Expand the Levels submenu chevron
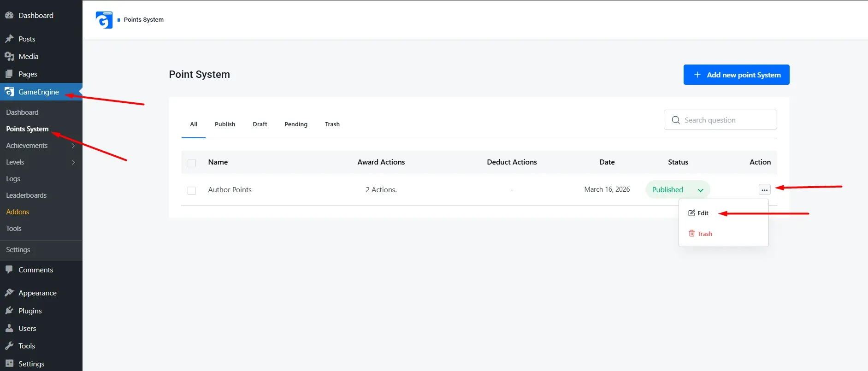Image resolution: width=868 pixels, height=371 pixels. coord(73,162)
